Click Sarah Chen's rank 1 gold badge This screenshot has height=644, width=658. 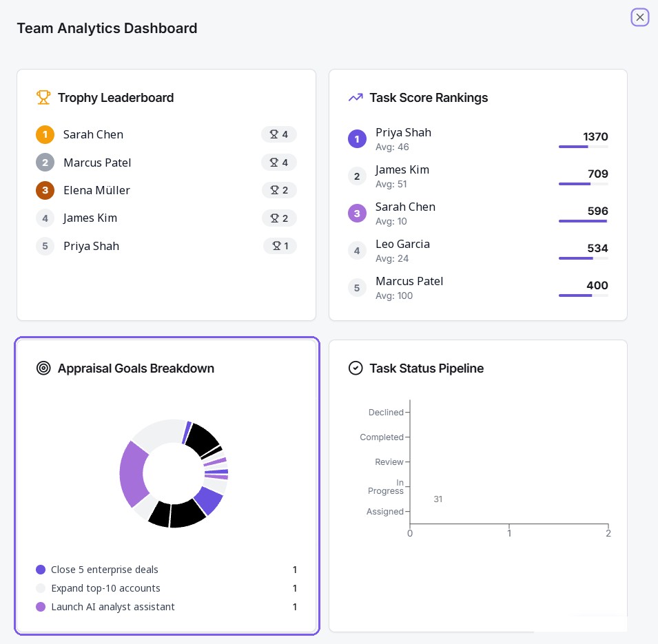click(45, 135)
